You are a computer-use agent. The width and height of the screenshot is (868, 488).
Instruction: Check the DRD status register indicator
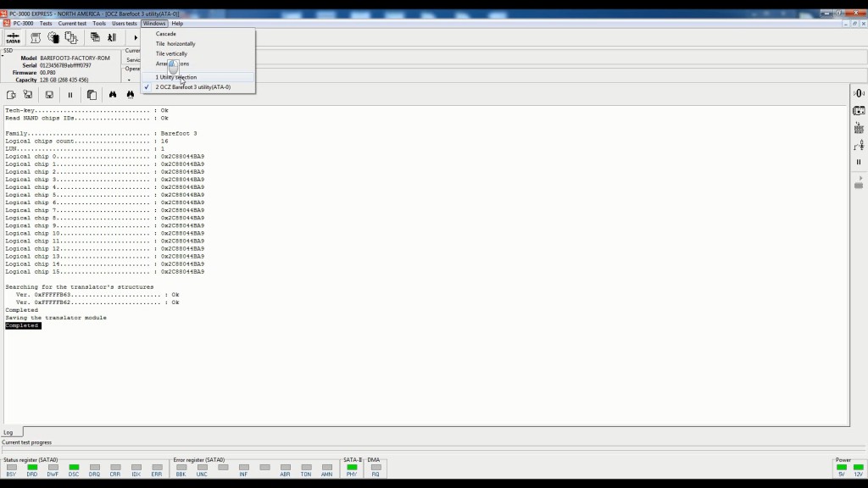pos(31,466)
